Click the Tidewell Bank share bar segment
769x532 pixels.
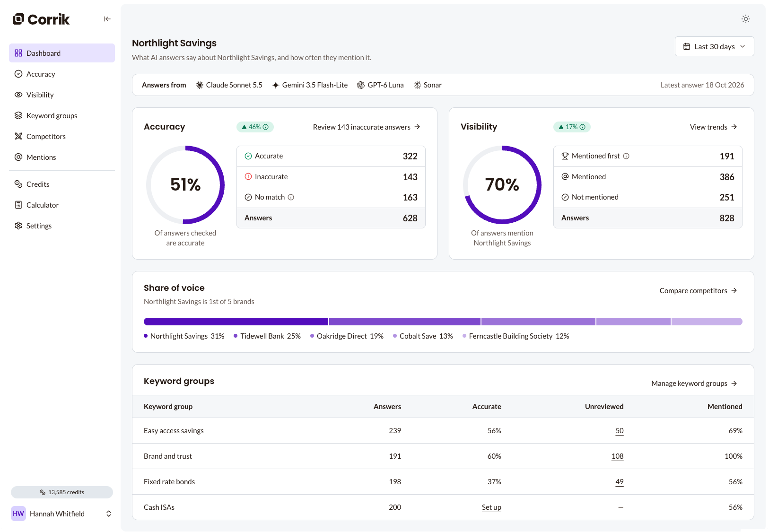(x=405, y=322)
